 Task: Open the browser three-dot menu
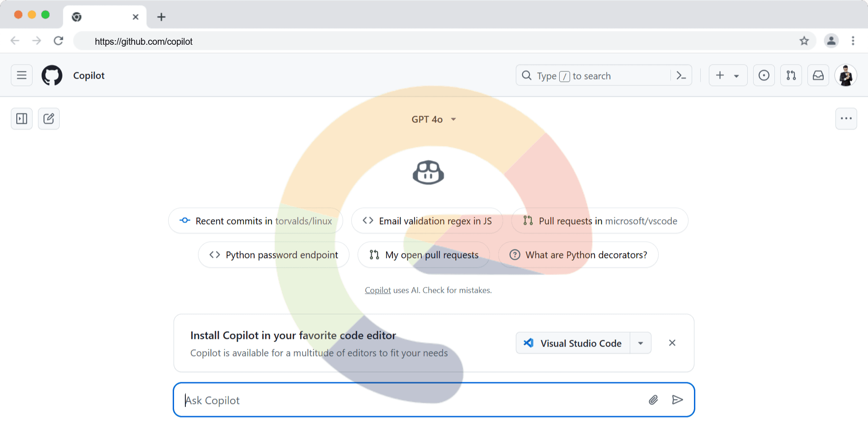click(853, 41)
